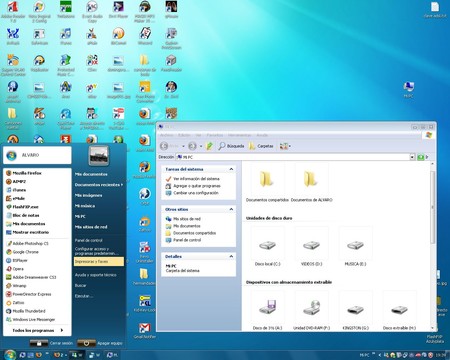
Task: Click the Ver información del sistema link
Action: [196, 179]
